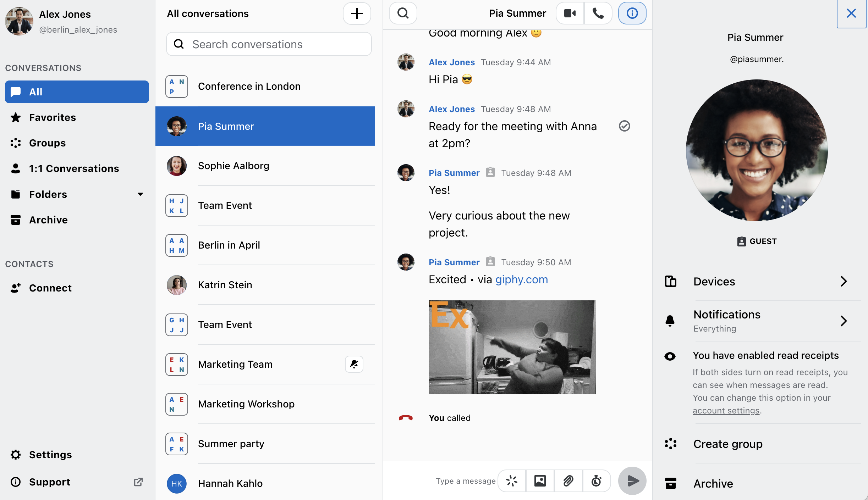The width and height of the screenshot is (868, 500).
Task: Click the Notifications bell icon
Action: pos(670,321)
